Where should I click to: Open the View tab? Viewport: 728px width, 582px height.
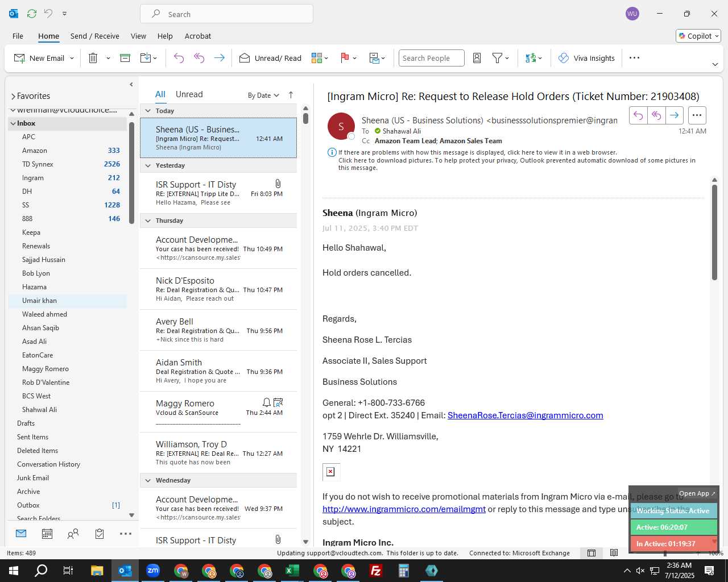click(x=138, y=36)
